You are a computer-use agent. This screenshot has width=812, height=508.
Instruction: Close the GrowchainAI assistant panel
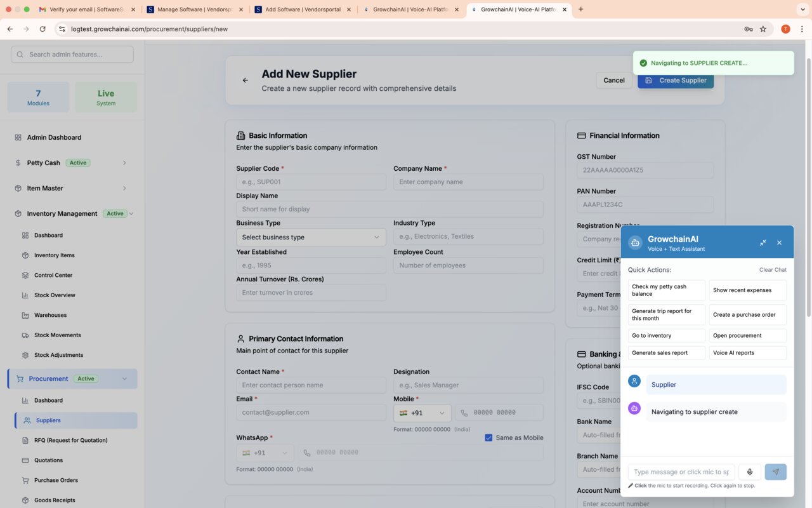pyautogui.click(x=780, y=243)
